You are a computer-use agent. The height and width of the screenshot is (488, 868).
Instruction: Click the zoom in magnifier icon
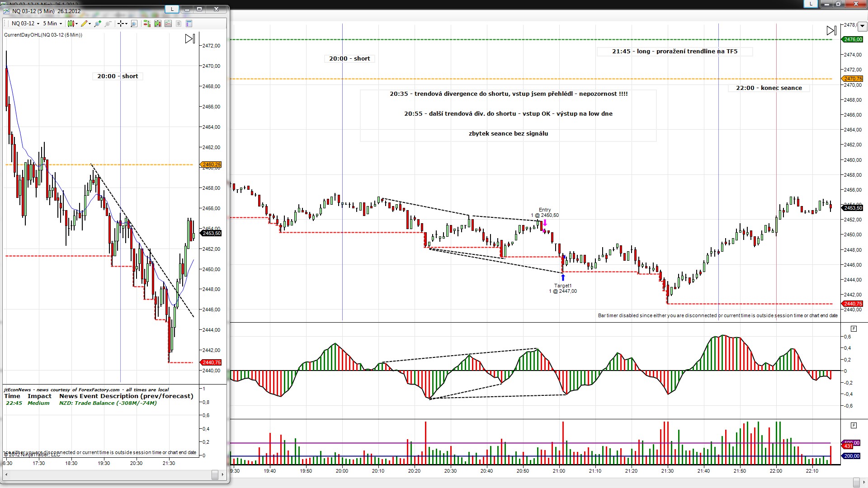coord(98,23)
